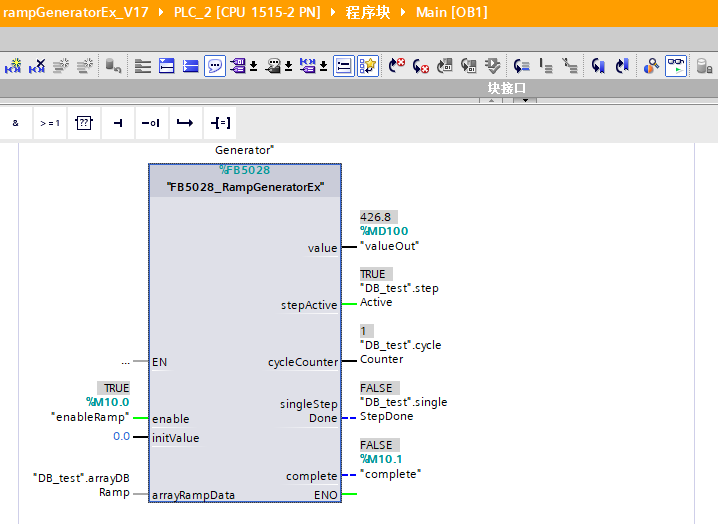Click the insert input favorite
Viewport: 718px width, 524px height.
118,123
